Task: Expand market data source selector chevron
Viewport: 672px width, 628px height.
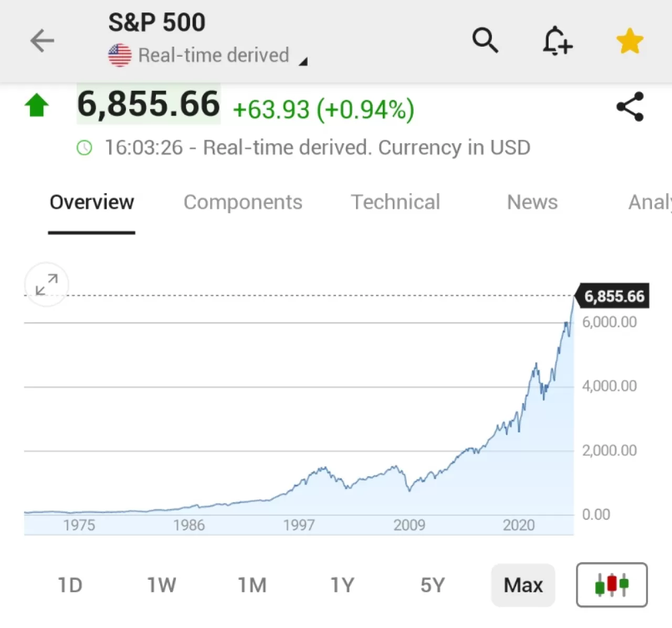Action: point(303,61)
